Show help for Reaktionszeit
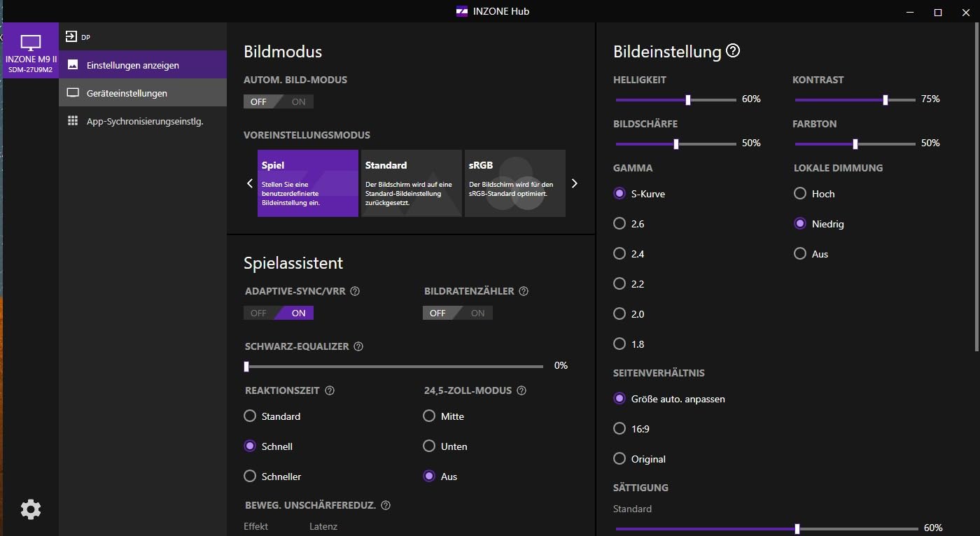 330,390
